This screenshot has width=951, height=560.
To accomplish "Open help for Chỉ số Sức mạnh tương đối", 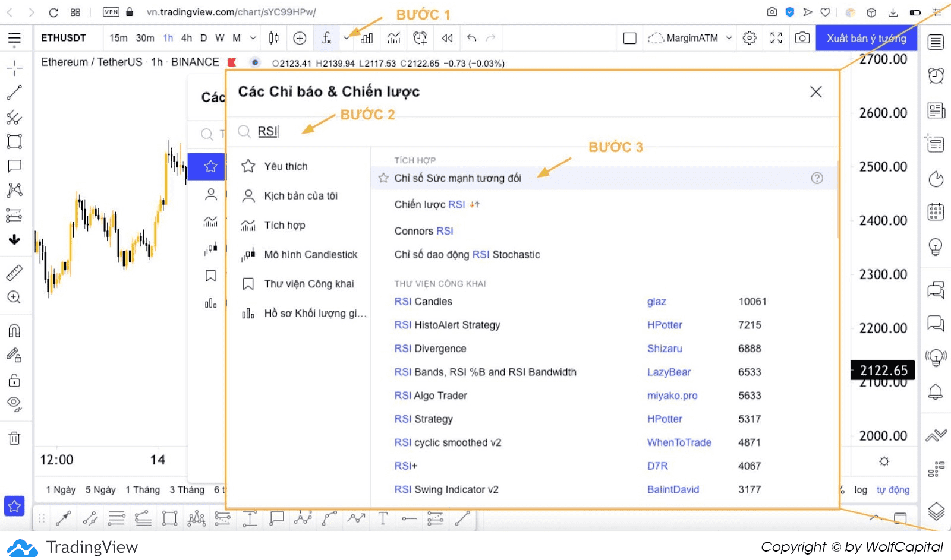I will pyautogui.click(x=817, y=178).
